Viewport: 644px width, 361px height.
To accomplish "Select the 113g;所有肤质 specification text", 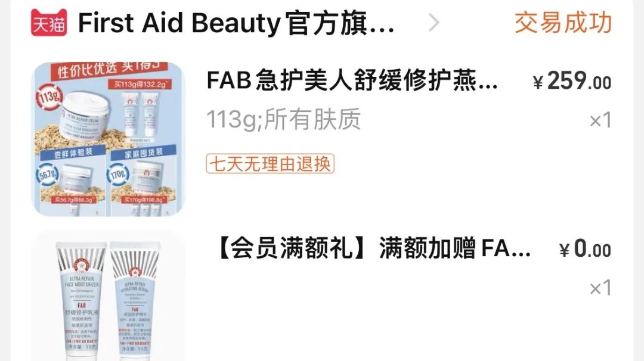I will click(283, 119).
